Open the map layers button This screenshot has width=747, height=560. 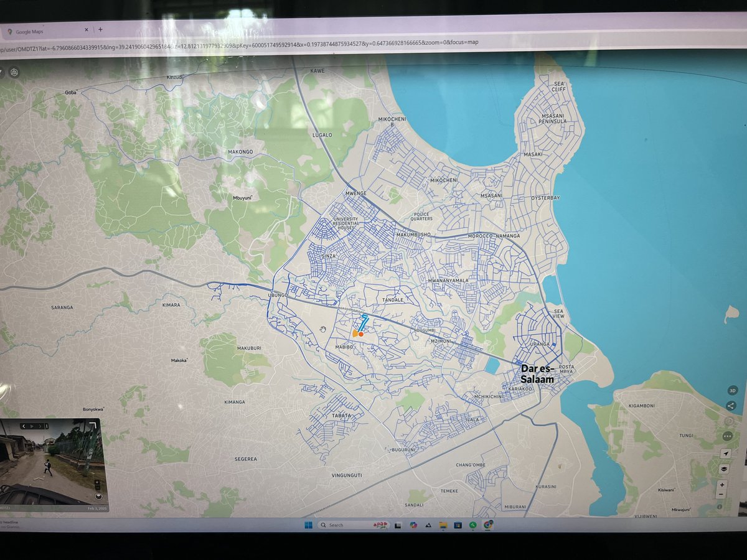[724, 469]
